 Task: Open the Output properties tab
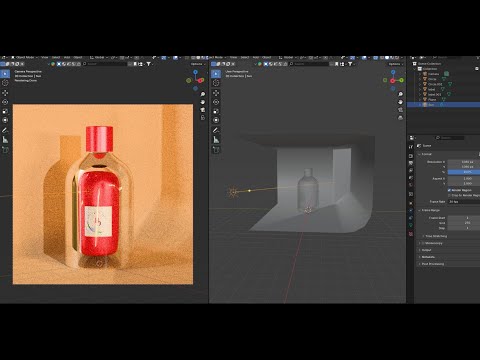click(411, 163)
